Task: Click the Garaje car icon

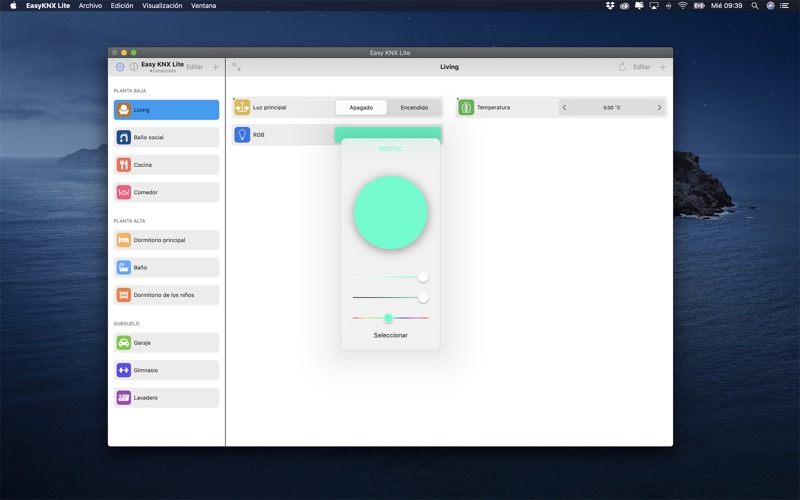Action: [x=123, y=343]
